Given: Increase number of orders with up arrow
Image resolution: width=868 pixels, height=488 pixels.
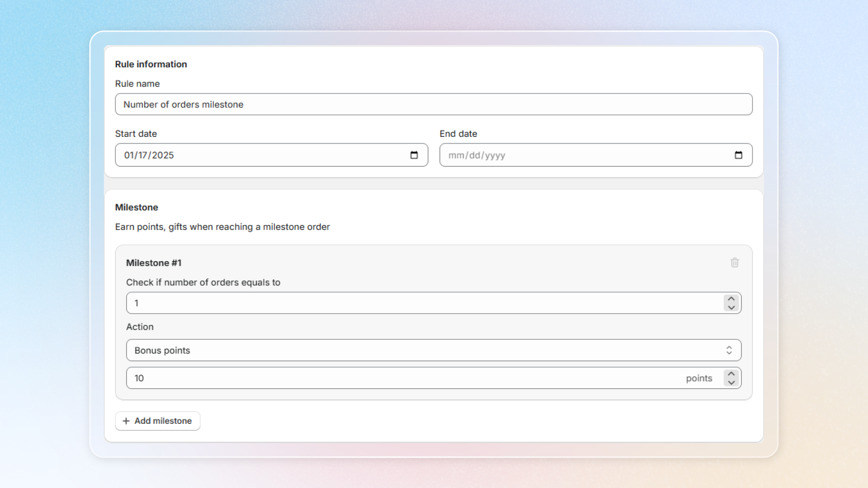Looking at the screenshot, I should 731,299.
